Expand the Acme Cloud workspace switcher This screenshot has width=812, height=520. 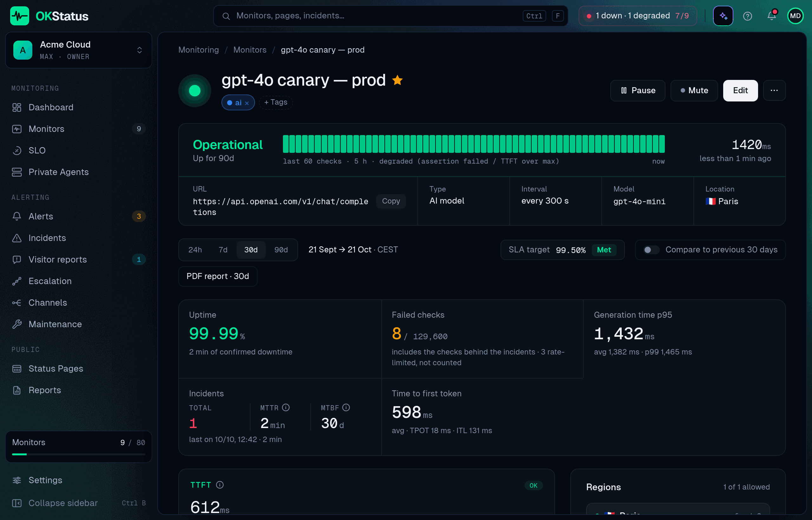(78, 50)
